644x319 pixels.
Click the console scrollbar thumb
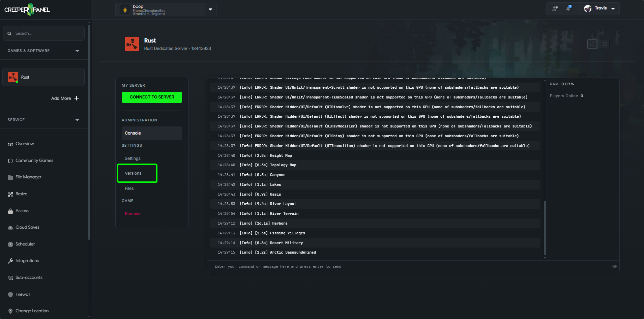click(545, 228)
